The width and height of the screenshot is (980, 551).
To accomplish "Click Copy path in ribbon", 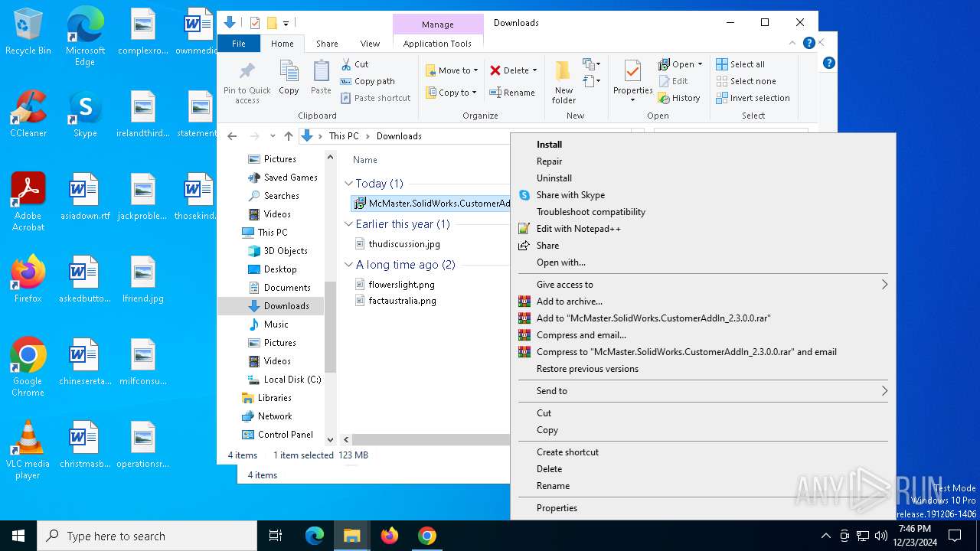I will (367, 81).
